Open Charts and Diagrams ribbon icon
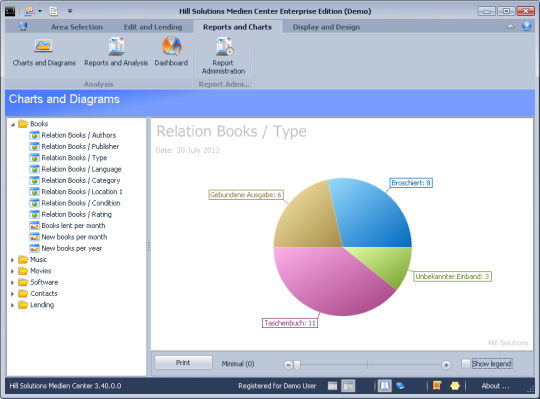Image resolution: width=540 pixels, height=399 pixels. click(43, 46)
